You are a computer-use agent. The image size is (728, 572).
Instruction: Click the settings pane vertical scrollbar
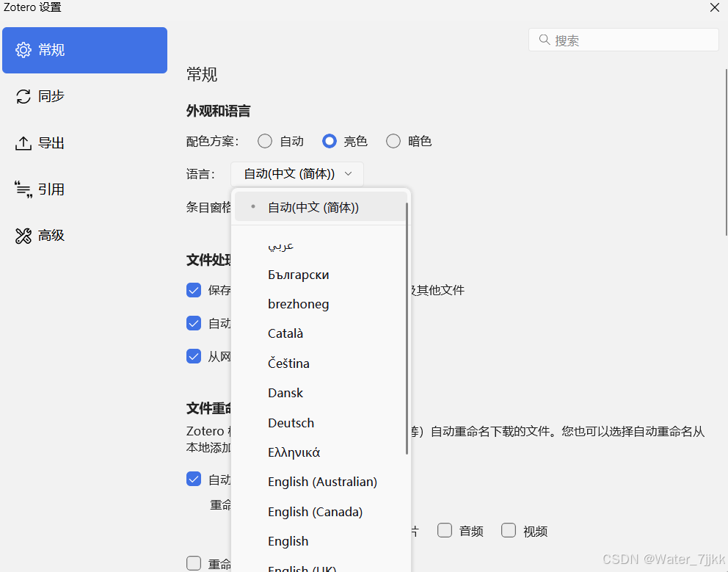pyautogui.click(x=726, y=153)
